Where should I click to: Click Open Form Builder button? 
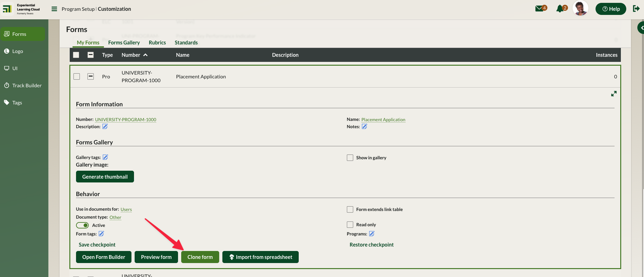tap(104, 257)
